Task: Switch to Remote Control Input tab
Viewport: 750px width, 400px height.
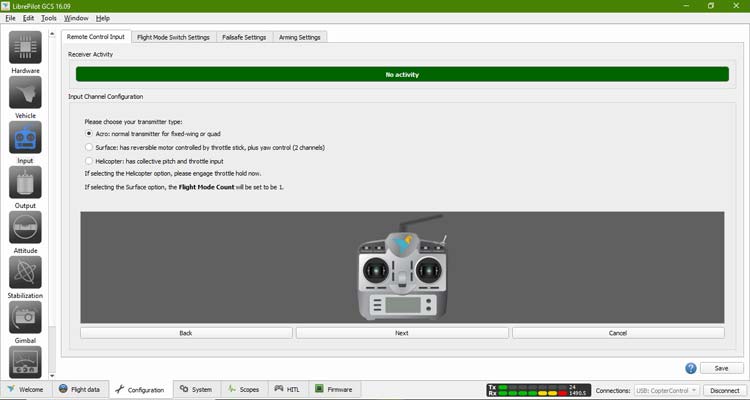Action: tap(96, 37)
